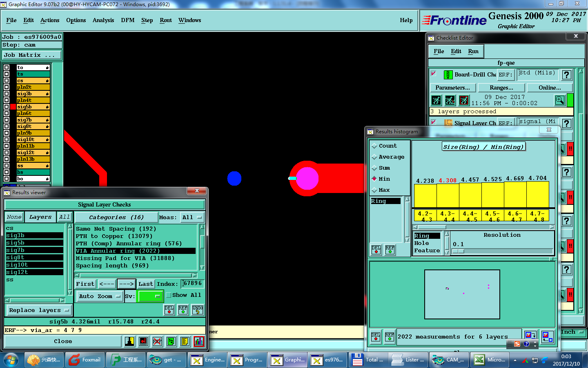Click the next arrow ---> button
This screenshot has height=368, width=588.
[127, 284]
